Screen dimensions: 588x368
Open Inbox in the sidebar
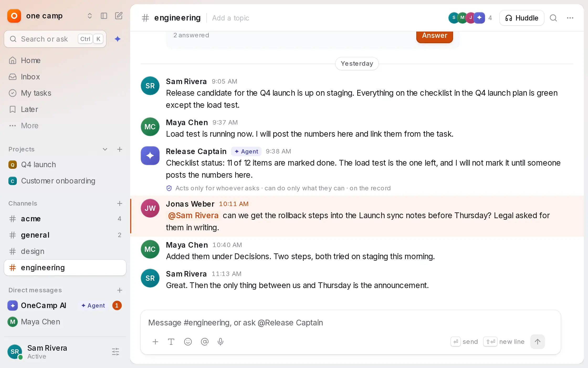point(65,77)
